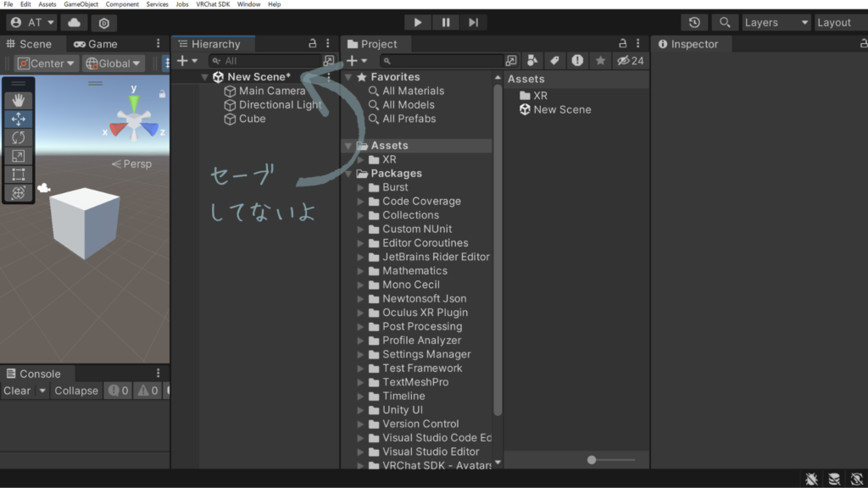Click the Collapse button in Console
Viewport: 868px width, 488px height.
pos(76,391)
